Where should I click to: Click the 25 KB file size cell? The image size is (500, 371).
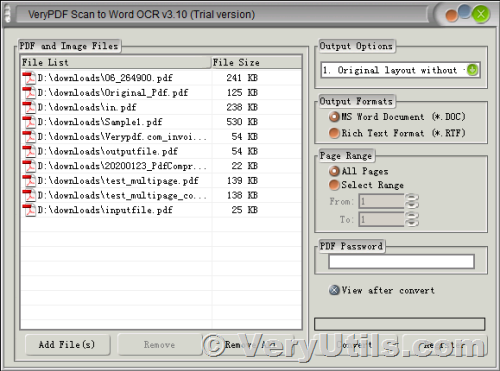245,210
